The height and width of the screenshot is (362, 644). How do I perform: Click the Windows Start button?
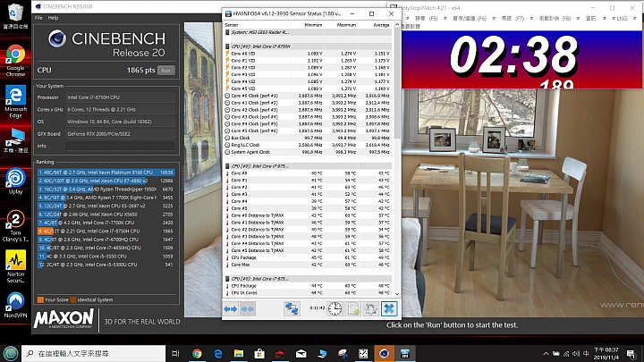[10, 353]
